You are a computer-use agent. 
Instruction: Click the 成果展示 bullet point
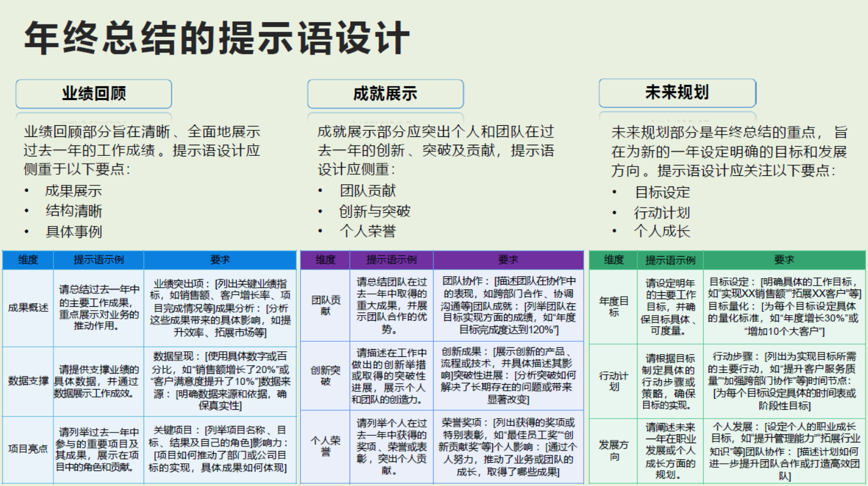[73, 191]
